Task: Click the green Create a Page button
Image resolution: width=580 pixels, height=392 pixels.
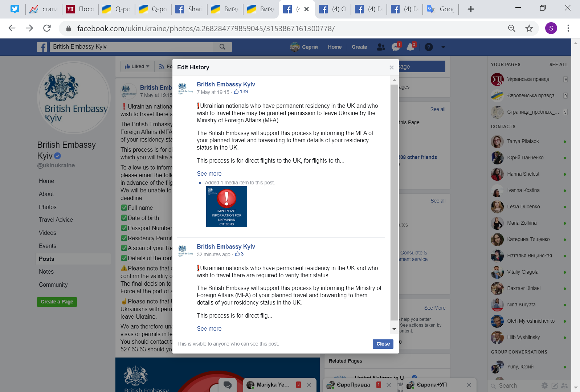Action: tap(57, 302)
